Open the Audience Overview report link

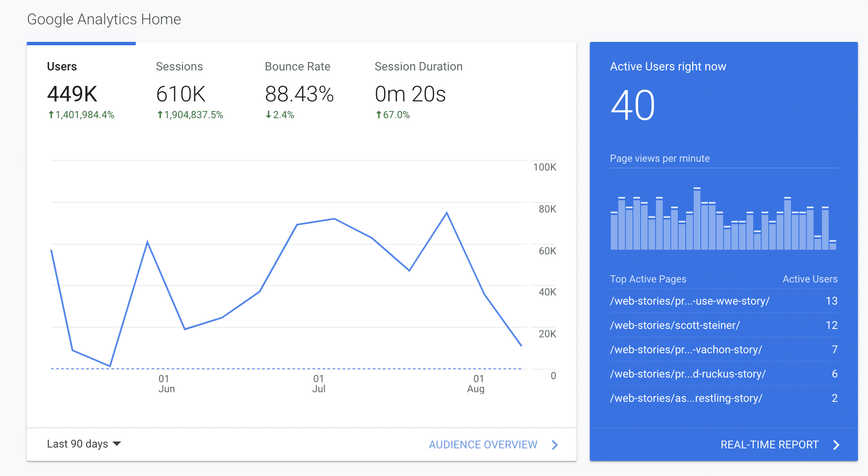483,445
